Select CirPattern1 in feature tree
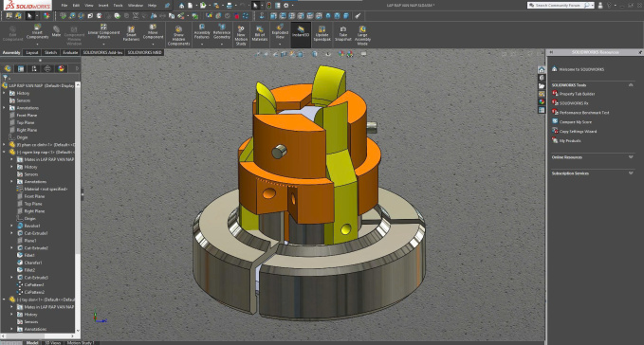This screenshot has height=345, width=644. pyautogui.click(x=30, y=284)
